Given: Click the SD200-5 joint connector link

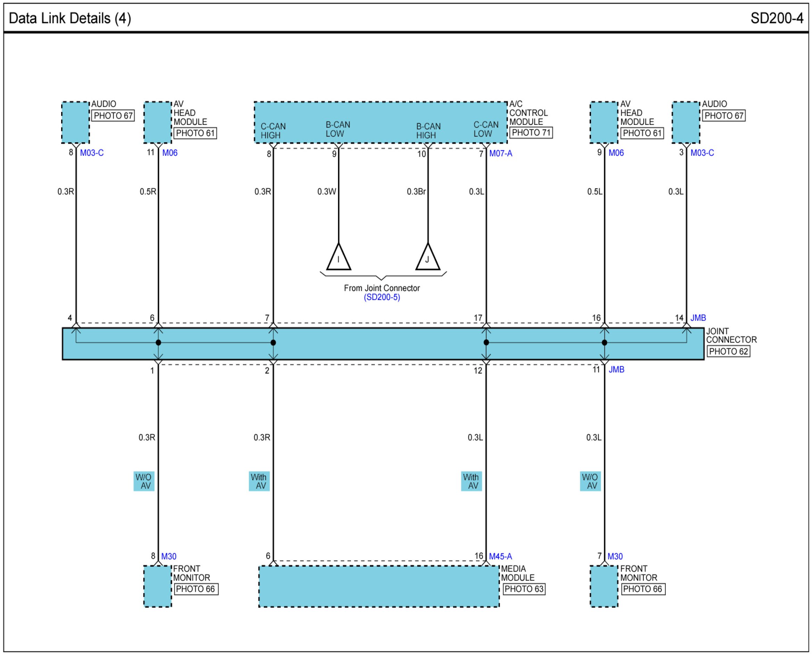Looking at the screenshot, I should click(x=382, y=297).
